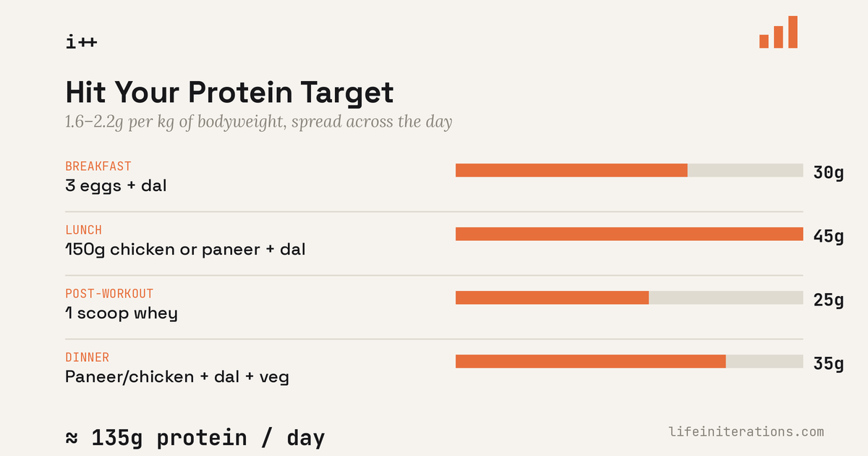Screen dimensions: 868x456
Task: Select the LUNCH label
Action: [84, 230]
